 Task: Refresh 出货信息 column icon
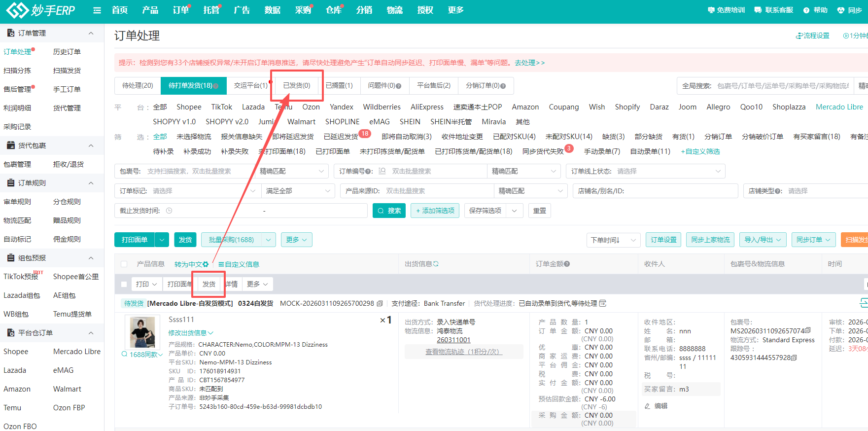click(436, 264)
